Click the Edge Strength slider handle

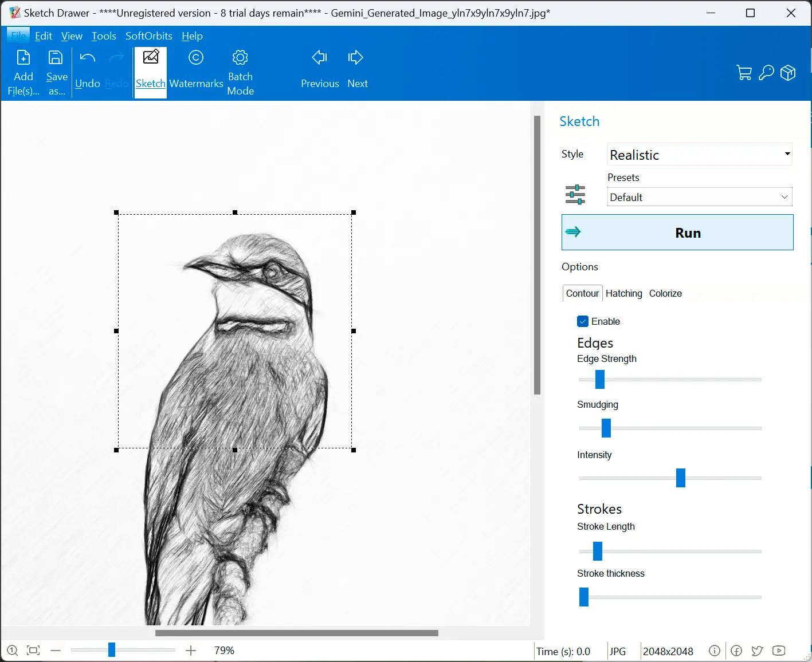coord(600,379)
